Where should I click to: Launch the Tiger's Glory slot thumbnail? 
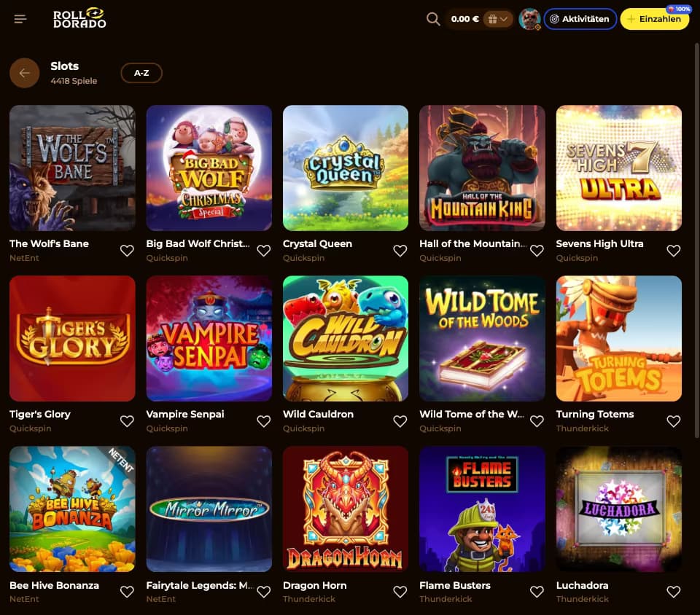click(72, 339)
